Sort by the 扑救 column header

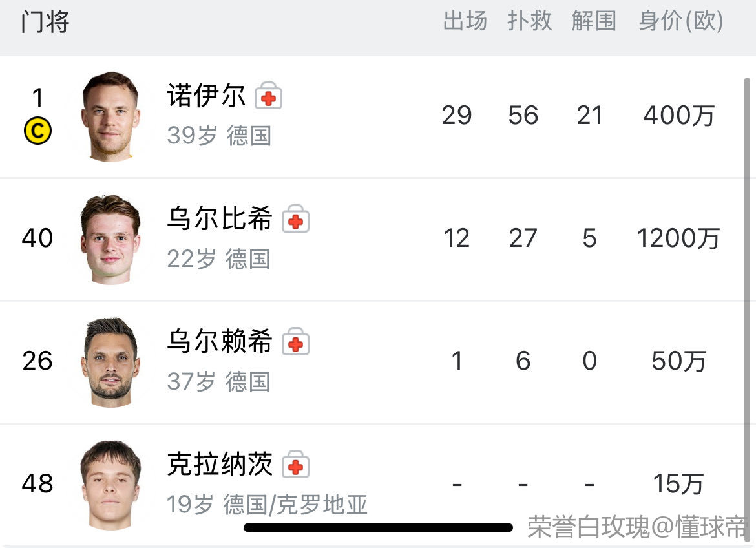coord(529,21)
